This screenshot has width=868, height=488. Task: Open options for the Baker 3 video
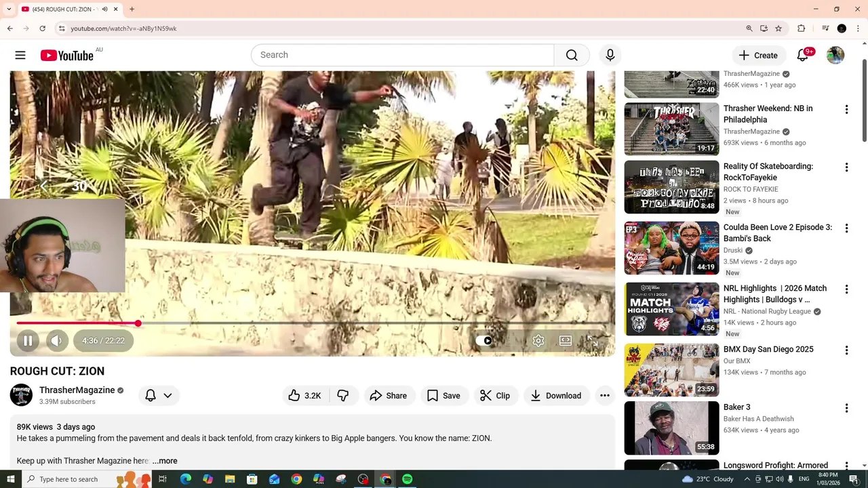pos(846,408)
